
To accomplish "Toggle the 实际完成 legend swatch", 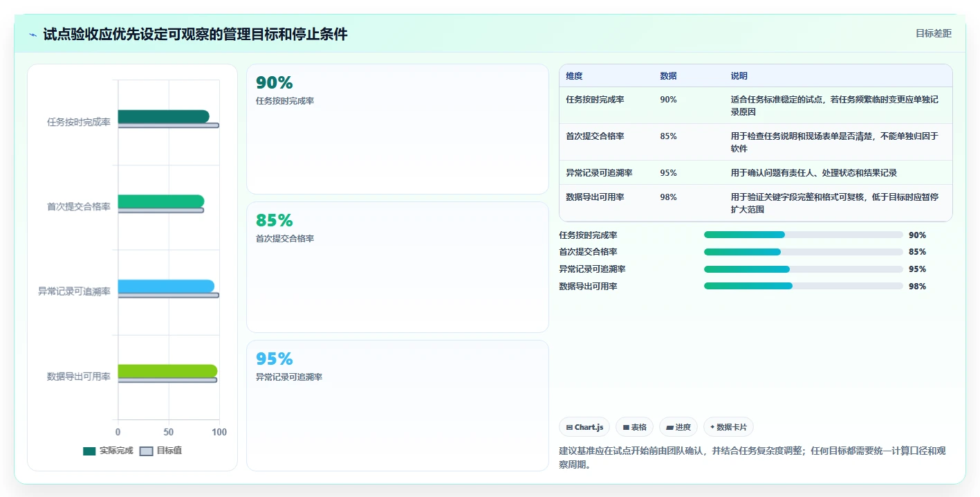I will pos(89,451).
